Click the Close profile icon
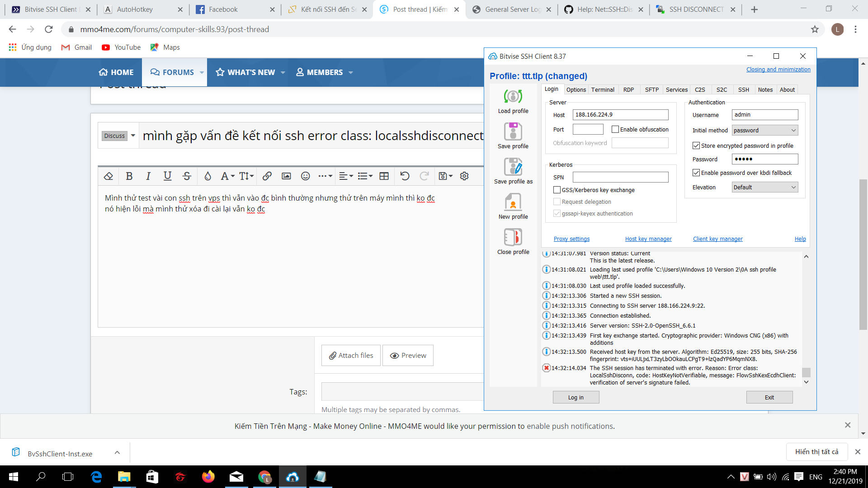The width and height of the screenshot is (868, 488). click(513, 237)
